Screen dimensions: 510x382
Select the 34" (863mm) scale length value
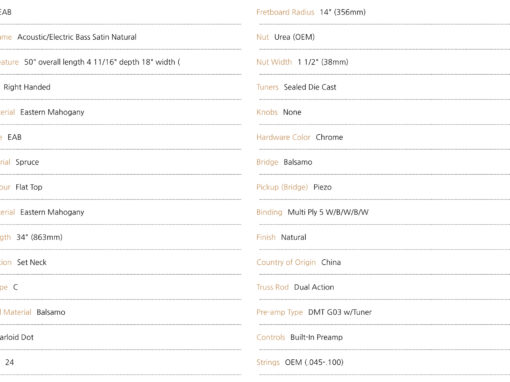pos(39,237)
